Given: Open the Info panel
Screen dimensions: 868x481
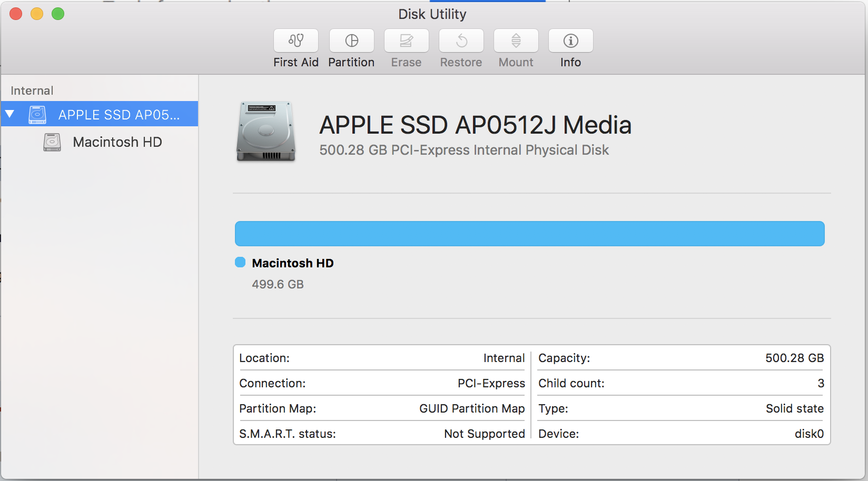Looking at the screenshot, I should (570, 41).
